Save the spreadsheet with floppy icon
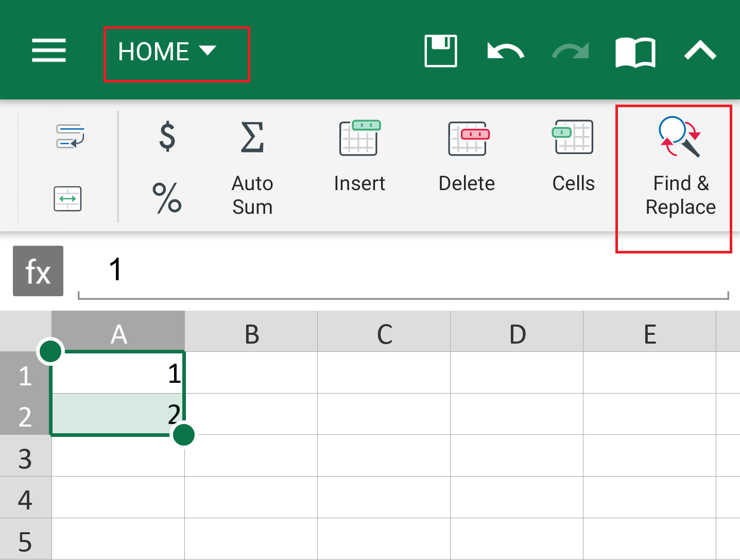The image size is (740, 560). (440, 51)
